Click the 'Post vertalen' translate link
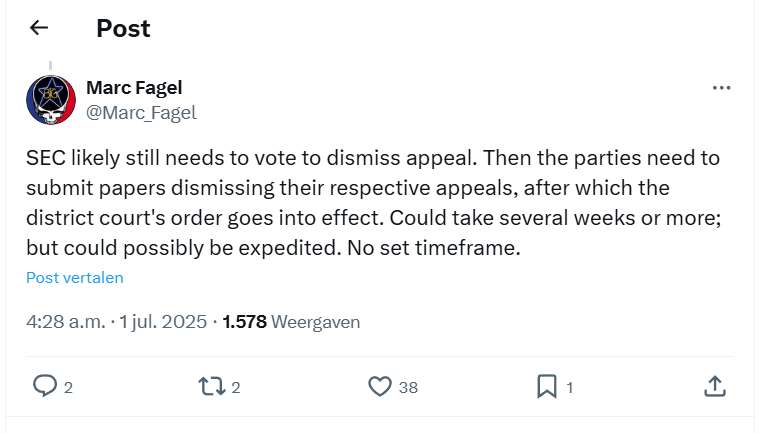Image resolution: width=772 pixels, height=433 pixels. (75, 278)
